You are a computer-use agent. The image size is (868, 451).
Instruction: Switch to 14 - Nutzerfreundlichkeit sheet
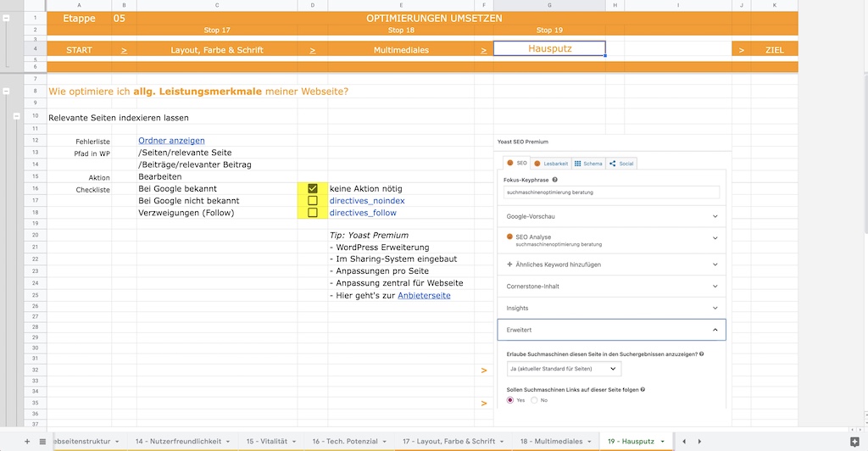(x=178, y=442)
